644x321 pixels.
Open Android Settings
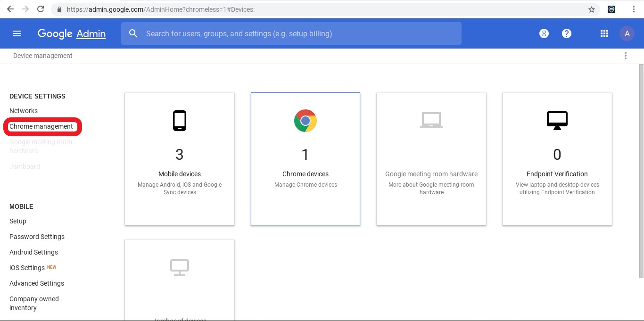click(33, 252)
